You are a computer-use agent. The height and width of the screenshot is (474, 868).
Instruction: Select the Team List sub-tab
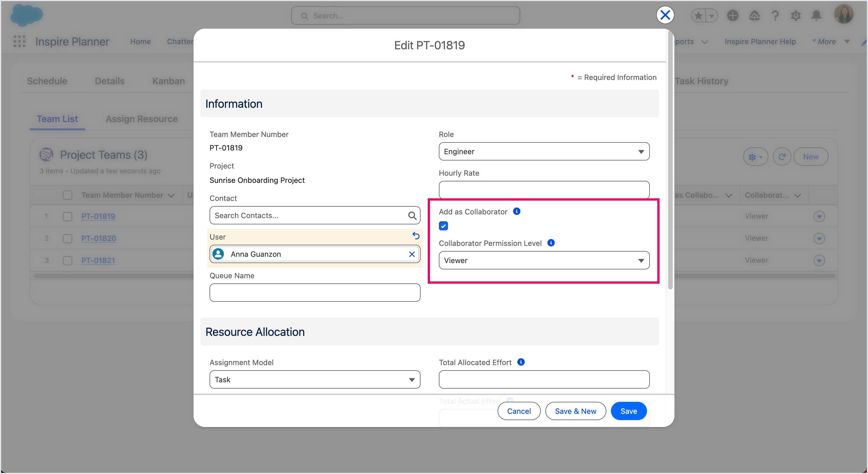coord(57,119)
